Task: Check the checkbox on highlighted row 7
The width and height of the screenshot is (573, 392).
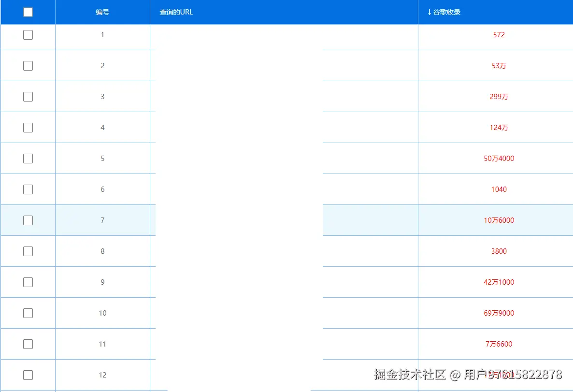Action: pyautogui.click(x=28, y=220)
